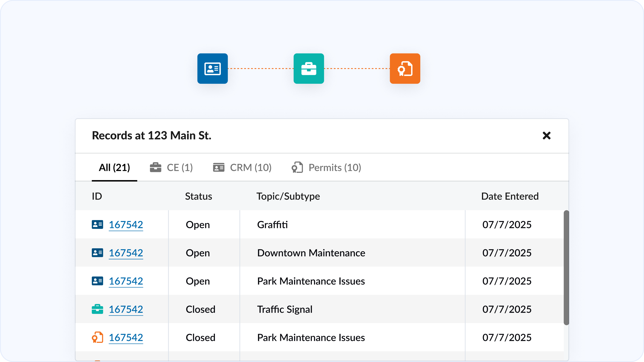Open the ID link for Traffic Signal

point(126,309)
